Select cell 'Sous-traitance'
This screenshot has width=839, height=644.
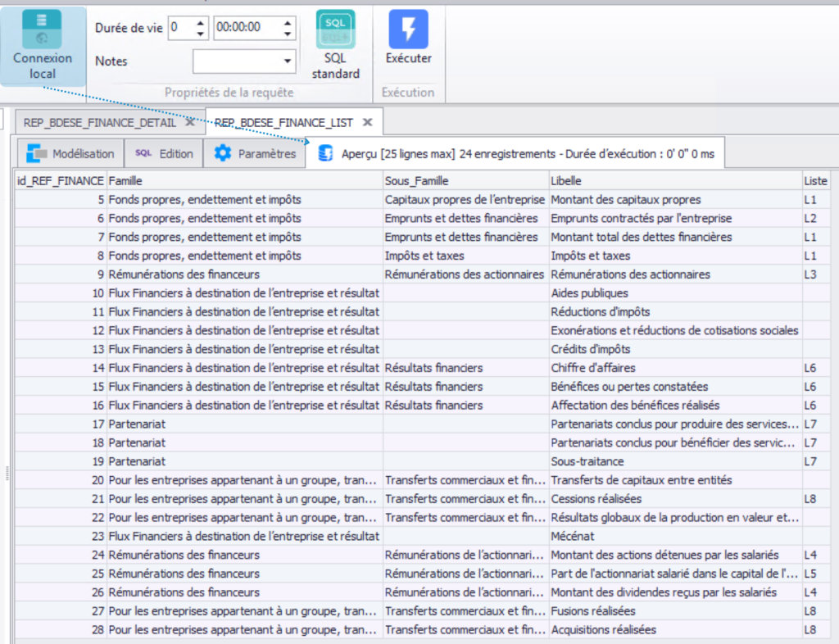[675, 461]
